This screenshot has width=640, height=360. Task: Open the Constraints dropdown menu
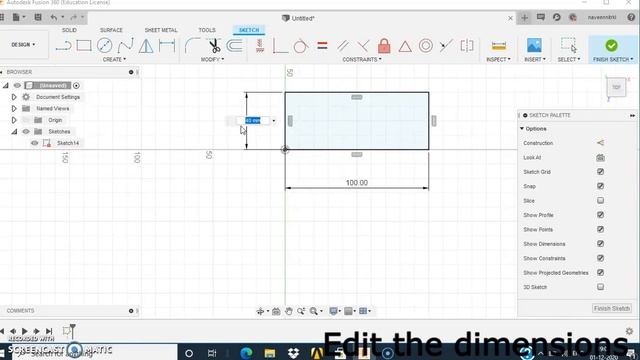tap(362, 60)
